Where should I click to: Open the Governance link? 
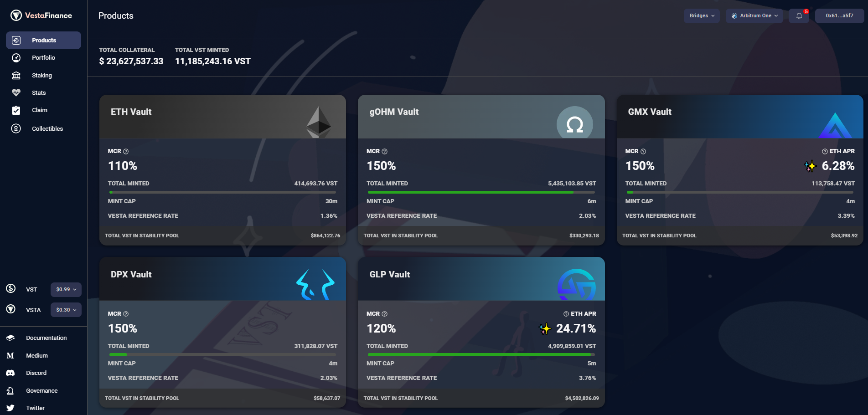[41, 391]
